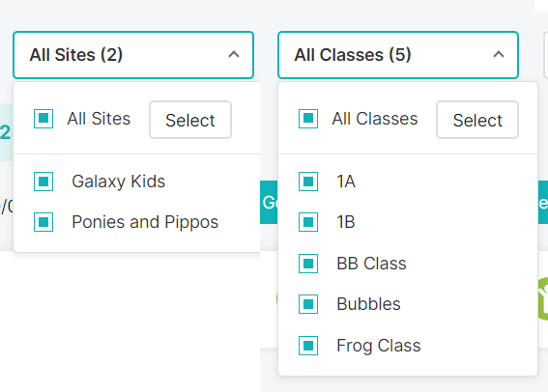Choose the Ponies and Pippos site label
The width and height of the screenshot is (548, 392).
tap(145, 222)
